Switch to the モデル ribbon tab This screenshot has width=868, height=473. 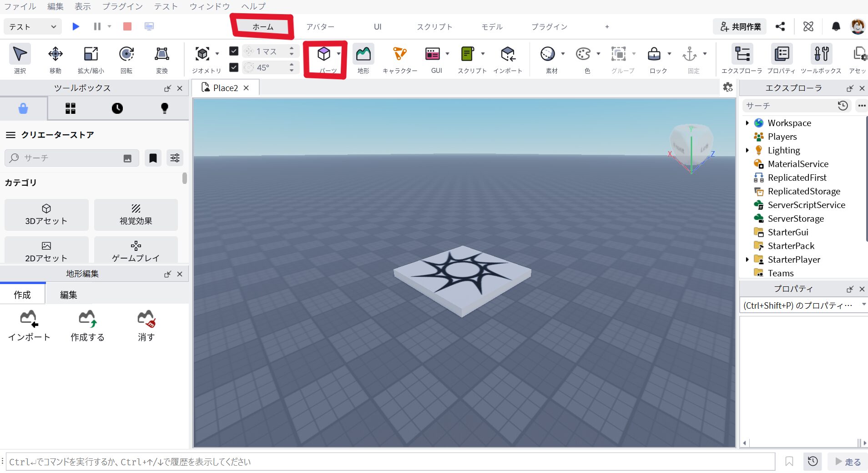(x=492, y=27)
